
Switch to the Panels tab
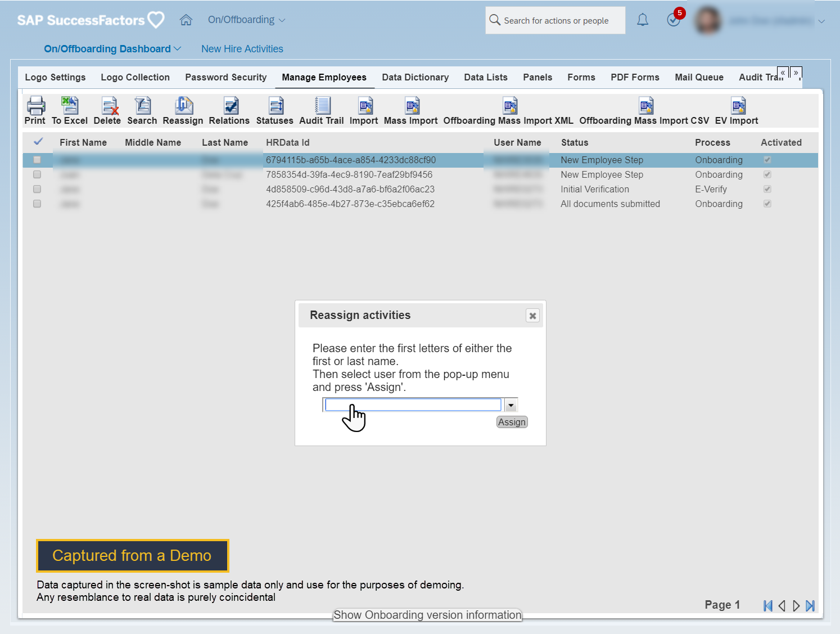[538, 77]
